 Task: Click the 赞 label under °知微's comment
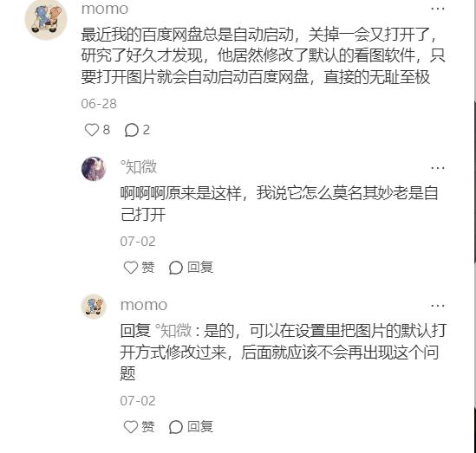(x=148, y=267)
